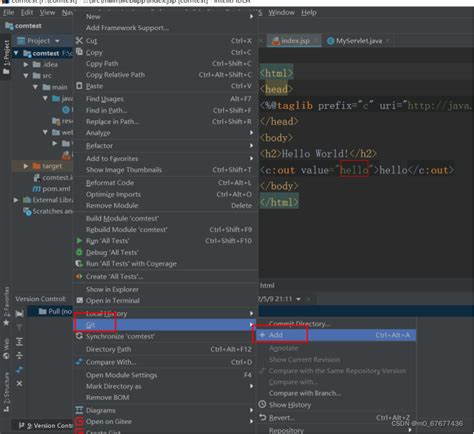Open the Window menu

point(281,13)
